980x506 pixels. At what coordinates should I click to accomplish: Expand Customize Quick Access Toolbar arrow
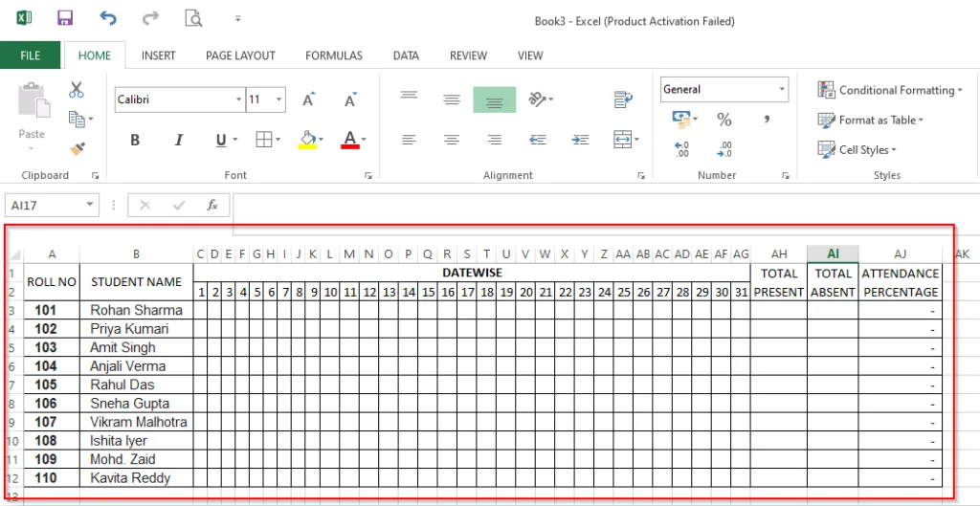237,19
